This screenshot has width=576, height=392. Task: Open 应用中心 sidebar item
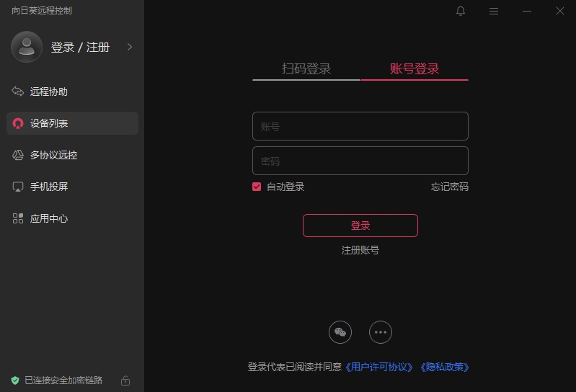tap(72, 218)
